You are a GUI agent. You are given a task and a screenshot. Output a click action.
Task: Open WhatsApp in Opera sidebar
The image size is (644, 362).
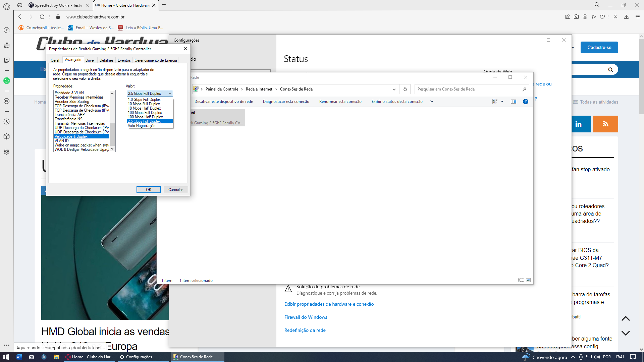pyautogui.click(x=7, y=81)
